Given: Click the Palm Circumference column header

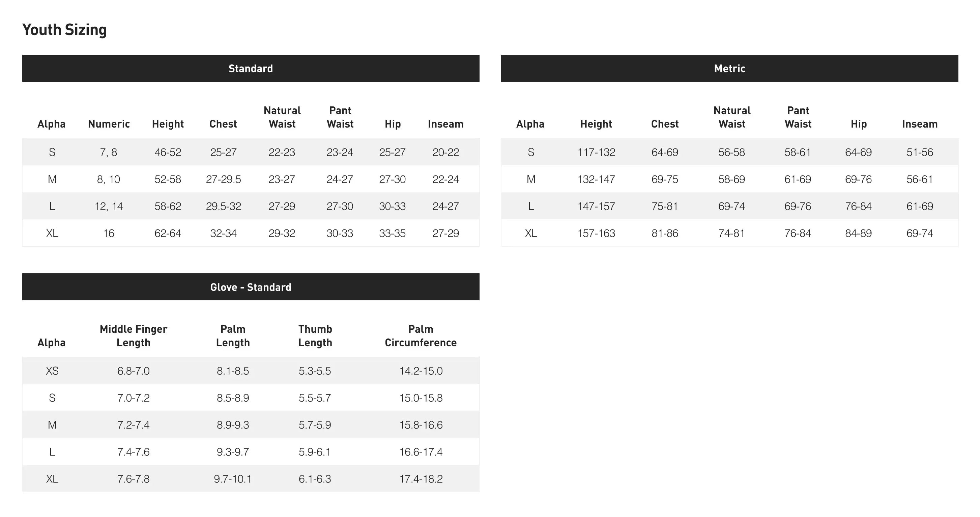Looking at the screenshot, I should click(421, 335).
